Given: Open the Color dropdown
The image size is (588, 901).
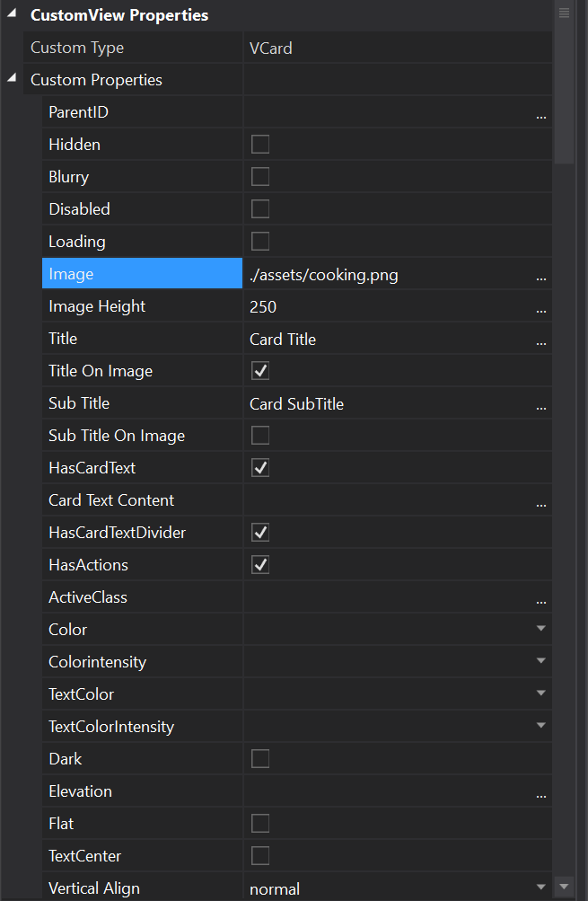Looking at the screenshot, I should pyautogui.click(x=540, y=630).
